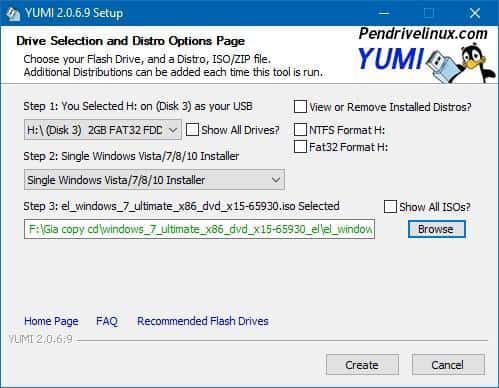499x388 pixels.
Task: Open the Home Page link
Action: pos(51,321)
